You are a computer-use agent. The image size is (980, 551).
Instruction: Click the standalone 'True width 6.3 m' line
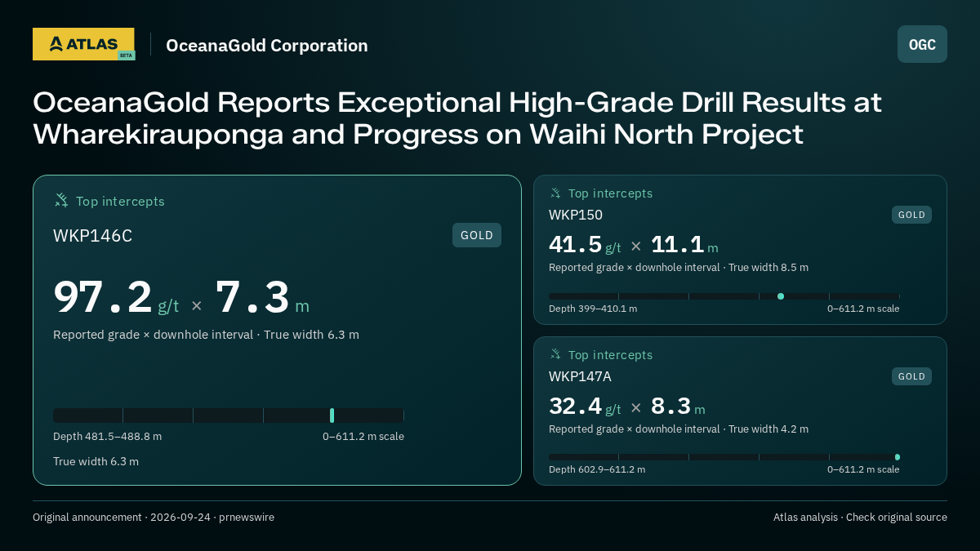click(x=96, y=461)
